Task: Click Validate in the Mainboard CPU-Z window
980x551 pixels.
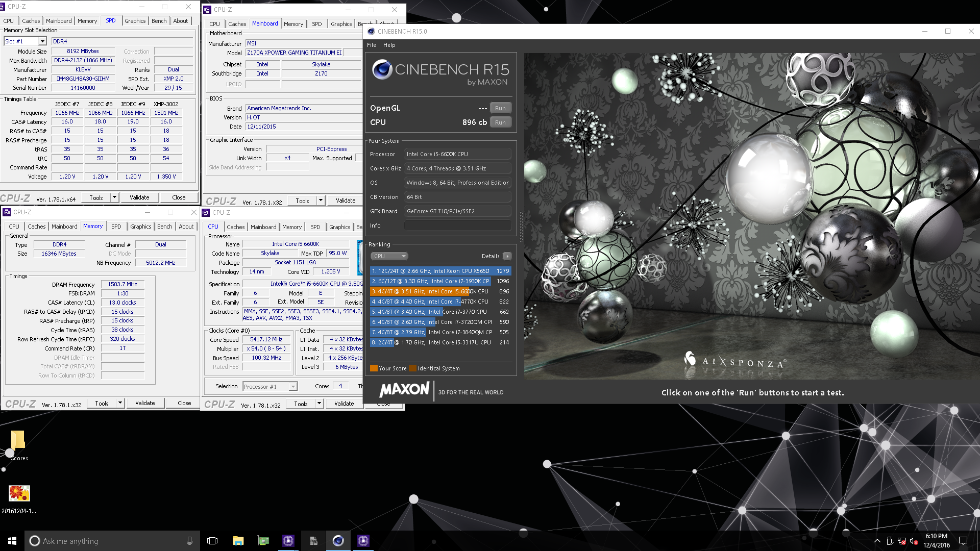Action: pyautogui.click(x=346, y=201)
